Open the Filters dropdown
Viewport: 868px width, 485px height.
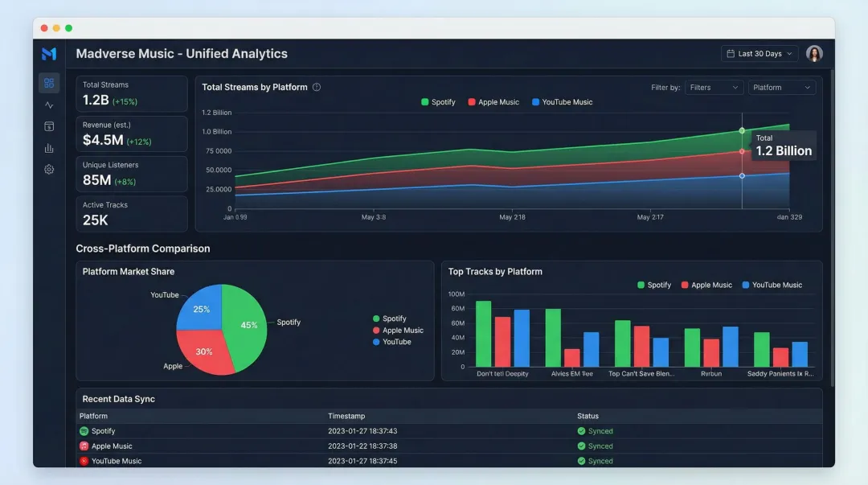714,87
